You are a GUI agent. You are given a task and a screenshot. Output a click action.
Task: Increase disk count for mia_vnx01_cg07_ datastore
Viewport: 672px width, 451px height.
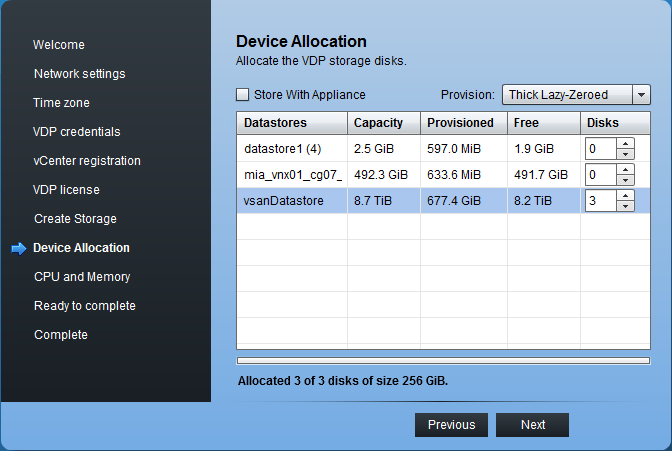click(626, 169)
